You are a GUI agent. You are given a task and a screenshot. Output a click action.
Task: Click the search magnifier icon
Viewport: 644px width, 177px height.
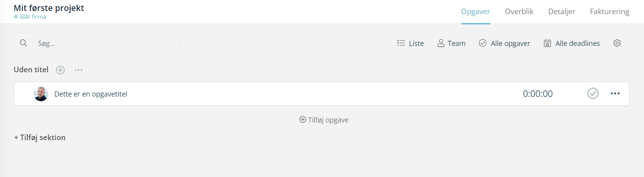coord(24,43)
